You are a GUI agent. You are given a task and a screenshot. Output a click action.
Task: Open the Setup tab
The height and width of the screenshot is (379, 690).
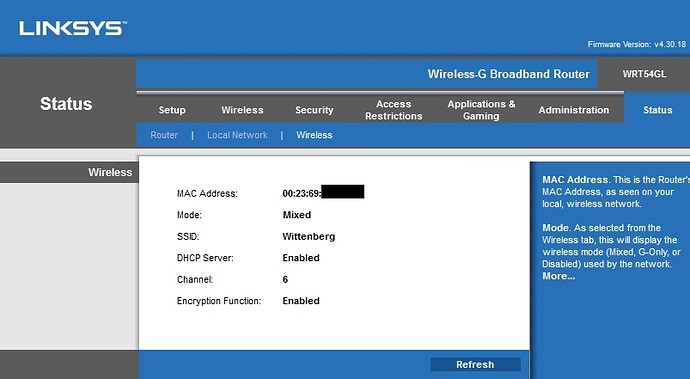172,110
